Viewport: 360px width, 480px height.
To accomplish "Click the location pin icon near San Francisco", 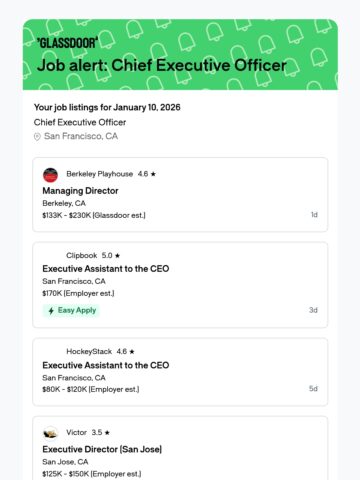I will click(37, 137).
